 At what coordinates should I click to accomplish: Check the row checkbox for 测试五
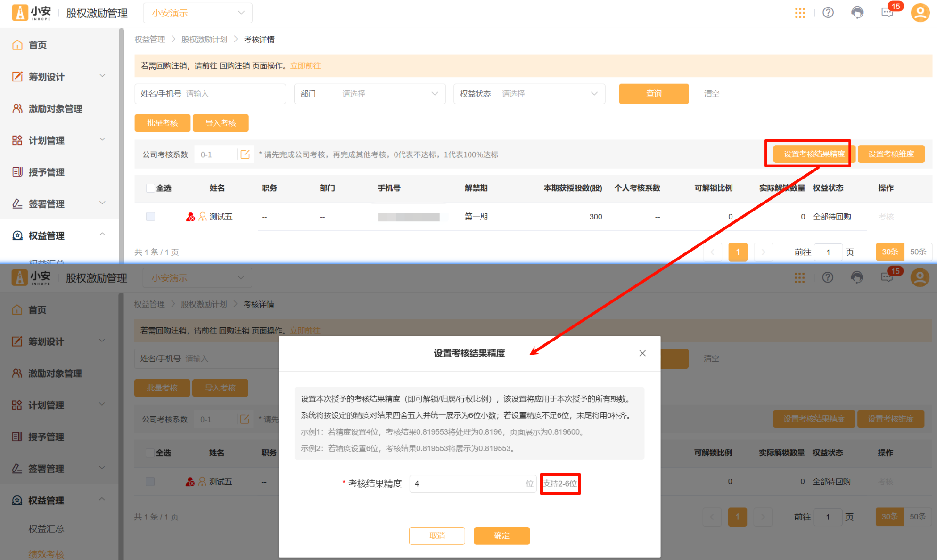click(150, 217)
